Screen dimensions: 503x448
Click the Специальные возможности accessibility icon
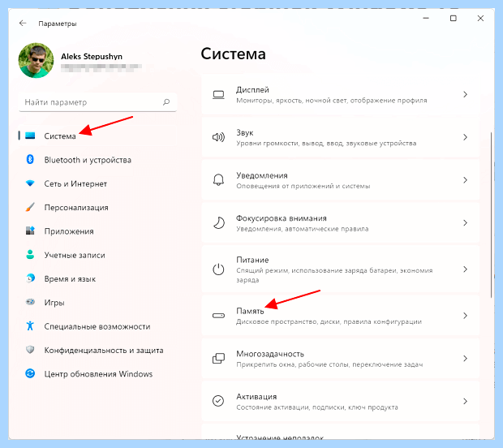pos(30,325)
